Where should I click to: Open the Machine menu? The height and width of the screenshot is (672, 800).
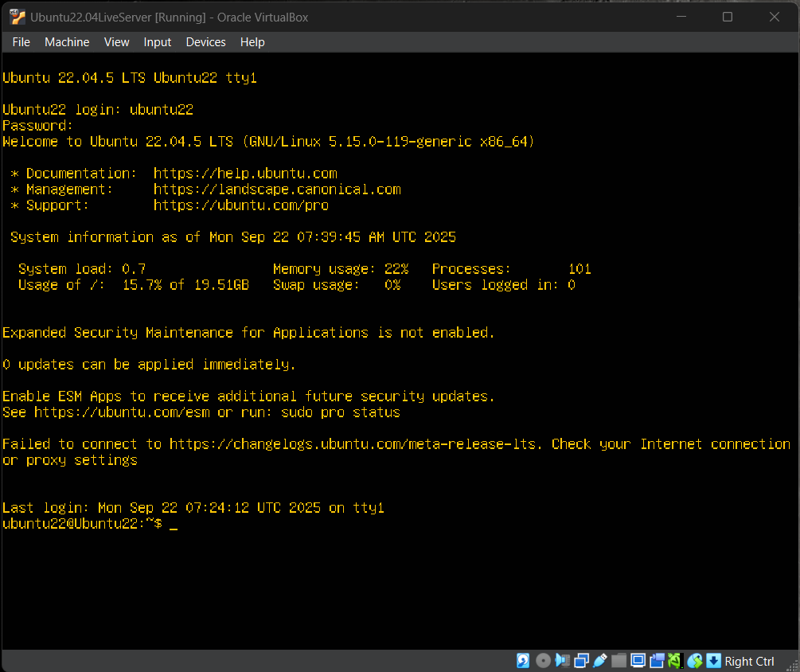(x=67, y=42)
